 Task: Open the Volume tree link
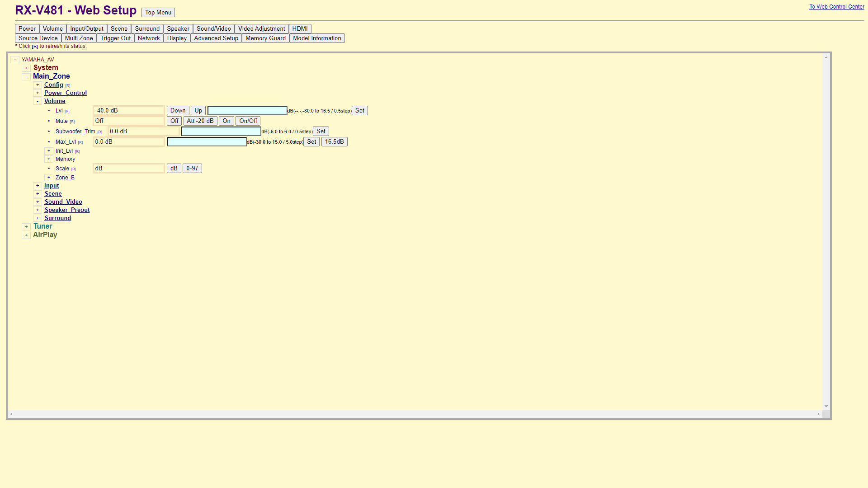[x=55, y=101]
